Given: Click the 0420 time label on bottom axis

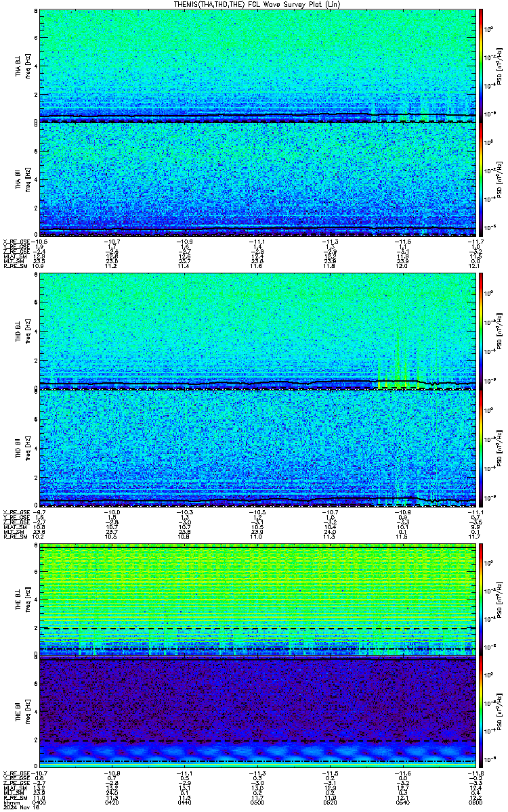Looking at the screenshot, I should [x=112, y=802].
